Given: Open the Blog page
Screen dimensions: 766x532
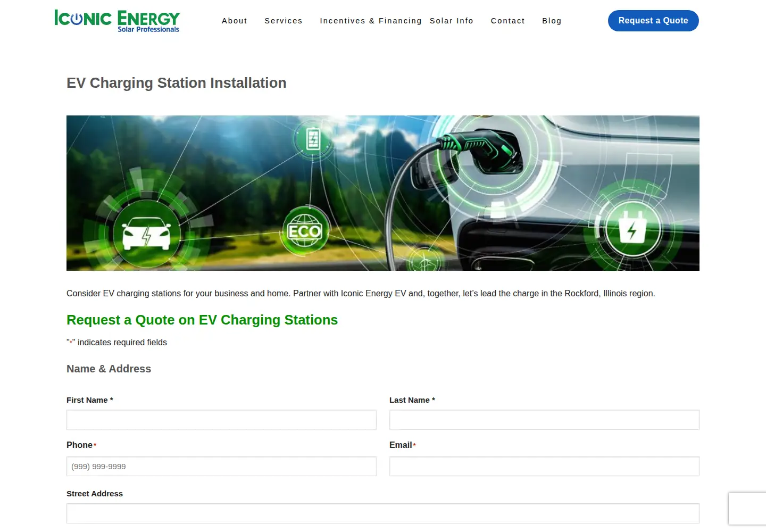Looking at the screenshot, I should (552, 21).
